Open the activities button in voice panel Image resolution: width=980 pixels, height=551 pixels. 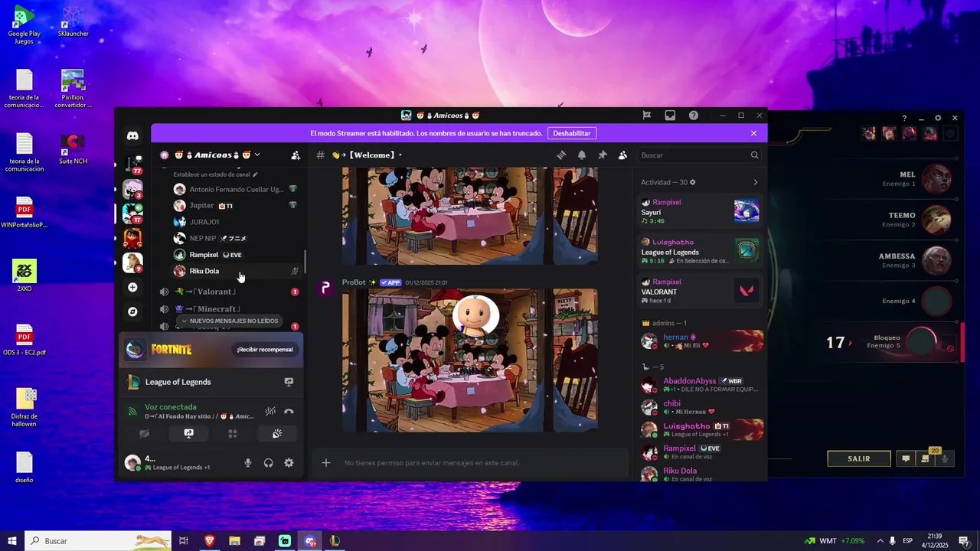[x=233, y=433]
